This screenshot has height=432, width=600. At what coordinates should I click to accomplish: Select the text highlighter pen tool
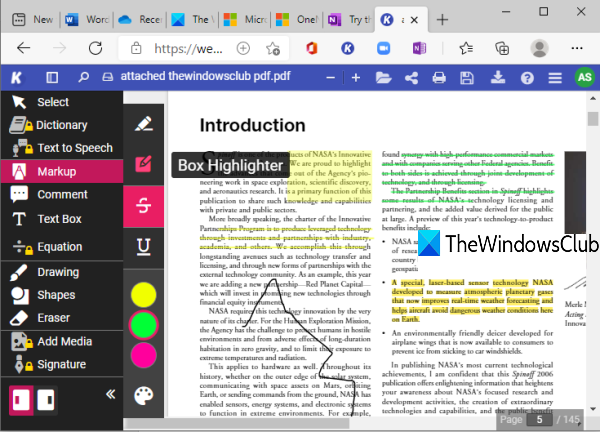click(144, 123)
